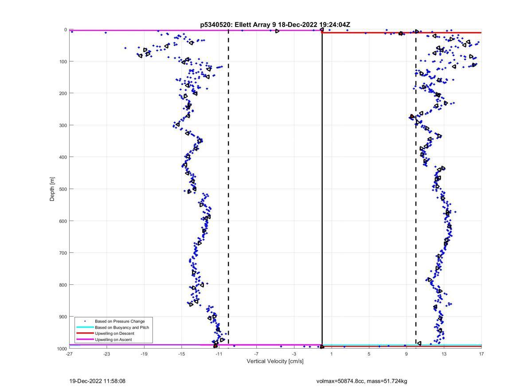Click the x-axis tick label -27
This screenshot has width=532, height=392.
click(69, 354)
